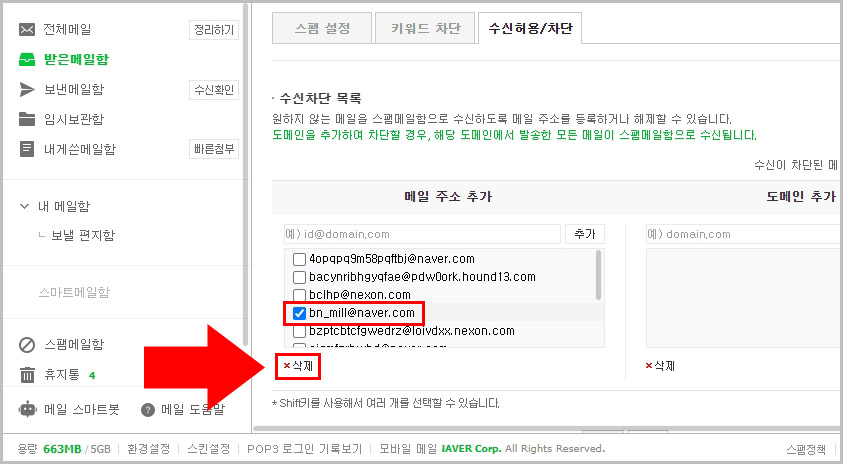Viewport: 843px width, 464px height.
Task: Open 전체메일 envelope icon
Action: (x=27, y=30)
